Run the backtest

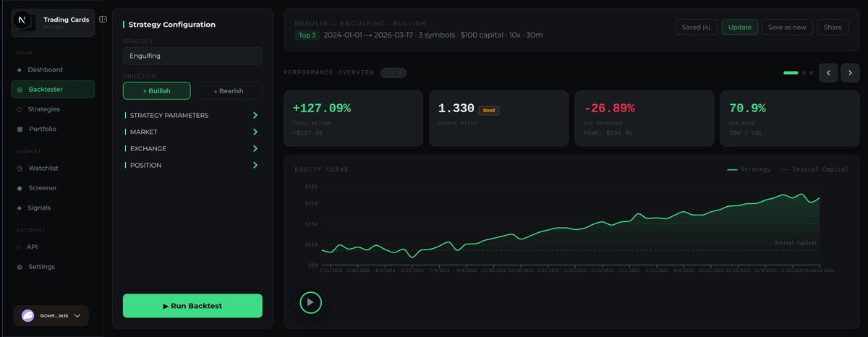(192, 306)
